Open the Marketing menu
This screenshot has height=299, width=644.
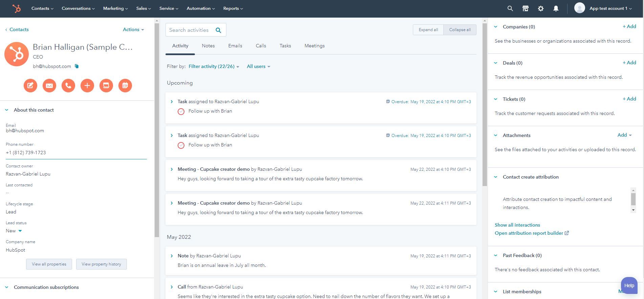click(x=115, y=8)
